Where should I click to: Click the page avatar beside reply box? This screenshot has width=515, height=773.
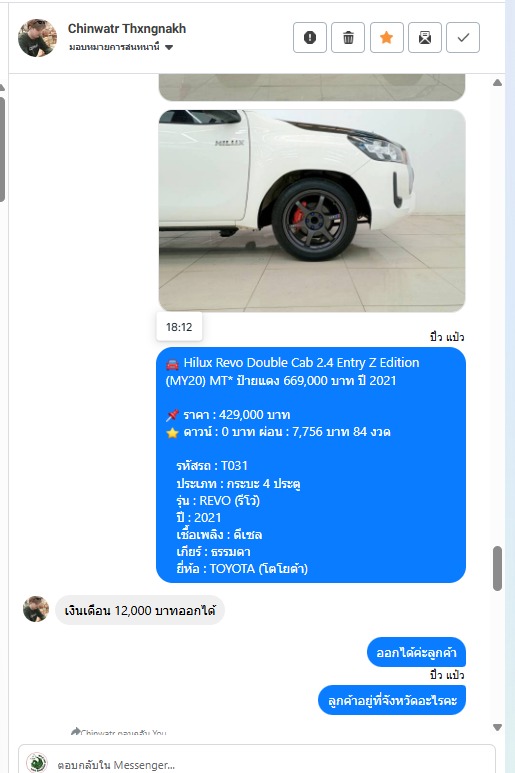tap(37, 763)
